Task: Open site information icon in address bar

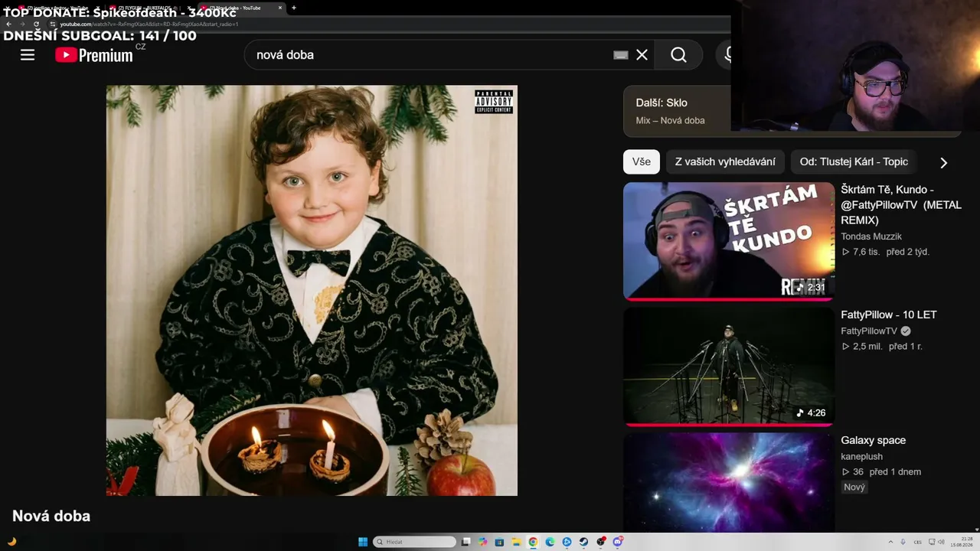Action: 52,24
